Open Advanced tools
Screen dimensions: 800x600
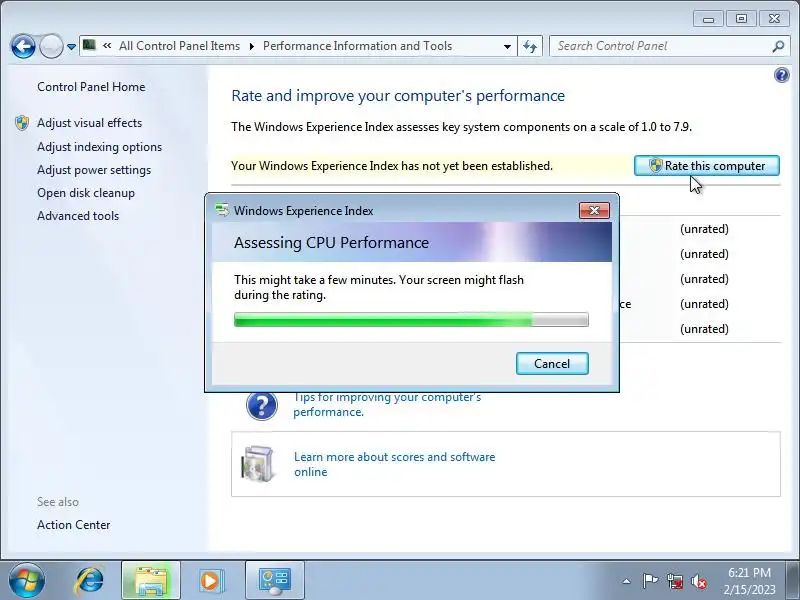pyautogui.click(x=78, y=216)
